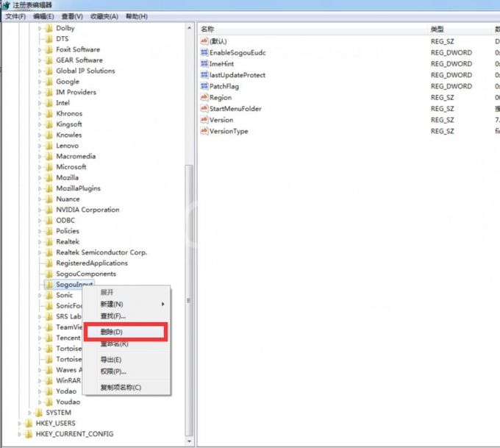Click the (默认) default value icon

pos(204,41)
